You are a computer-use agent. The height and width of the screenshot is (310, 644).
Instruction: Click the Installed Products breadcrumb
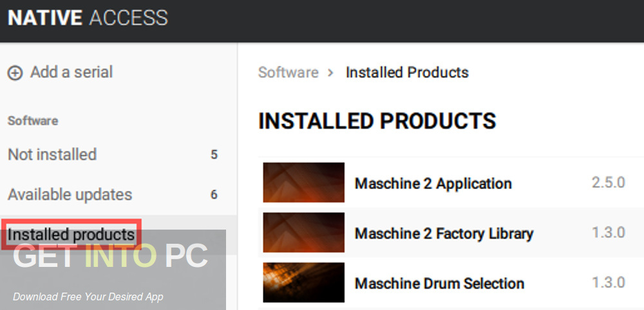point(407,73)
